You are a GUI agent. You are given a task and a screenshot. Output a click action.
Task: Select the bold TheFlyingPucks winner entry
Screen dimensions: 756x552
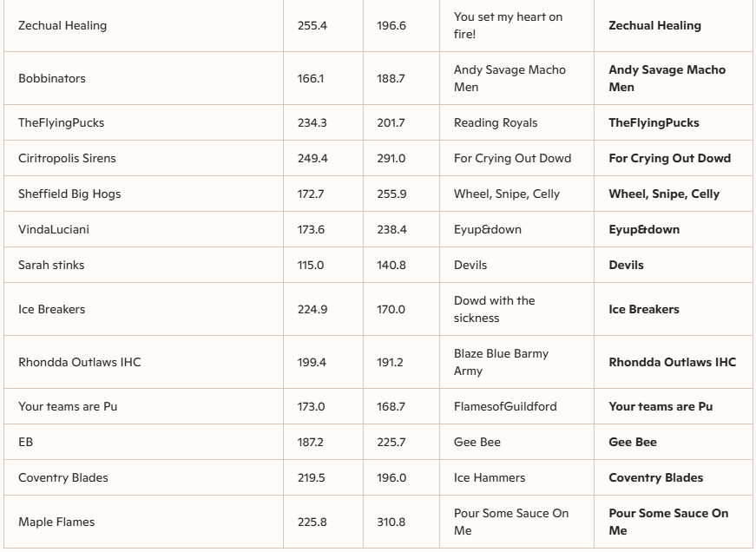[654, 122]
